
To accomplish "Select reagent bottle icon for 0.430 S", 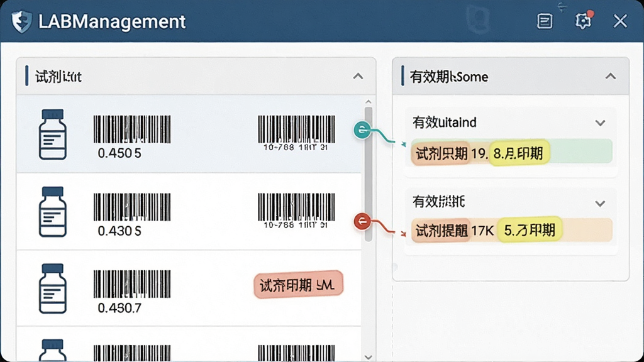I will 53,212.
